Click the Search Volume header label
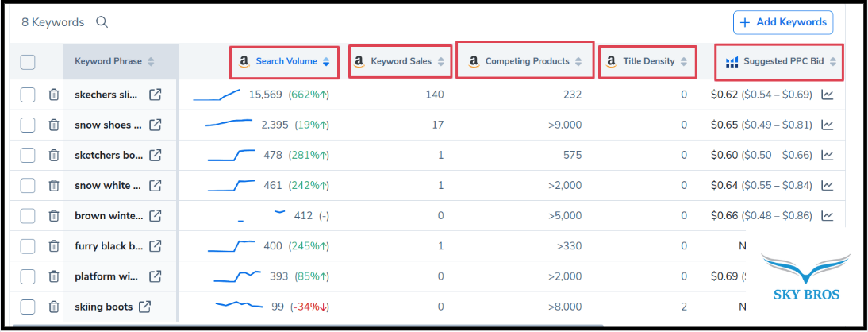 [x=286, y=61]
